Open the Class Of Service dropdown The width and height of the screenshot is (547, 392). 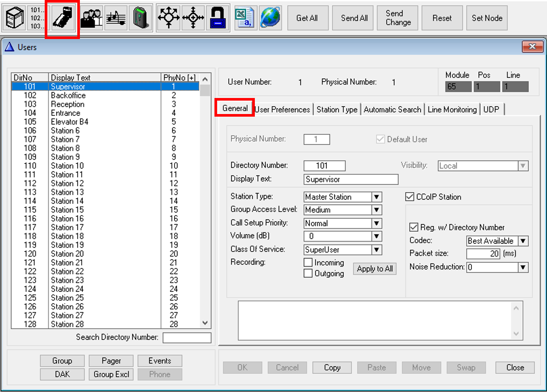[377, 250]
